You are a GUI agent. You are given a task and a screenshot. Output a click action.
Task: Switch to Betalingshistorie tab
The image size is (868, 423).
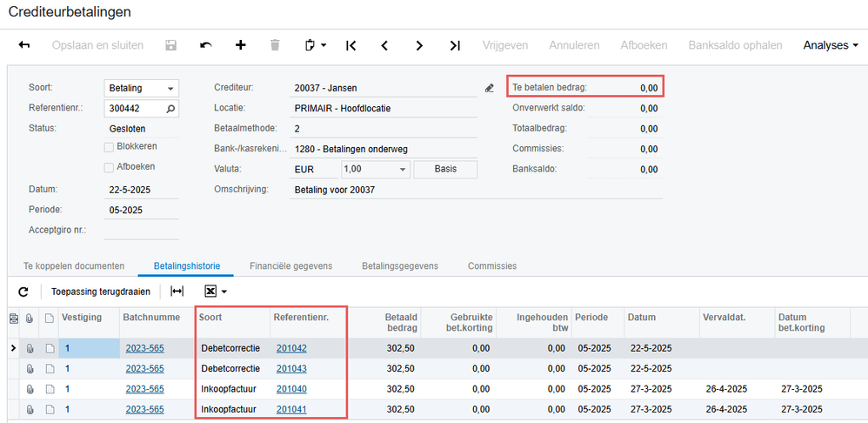[187, 266]
